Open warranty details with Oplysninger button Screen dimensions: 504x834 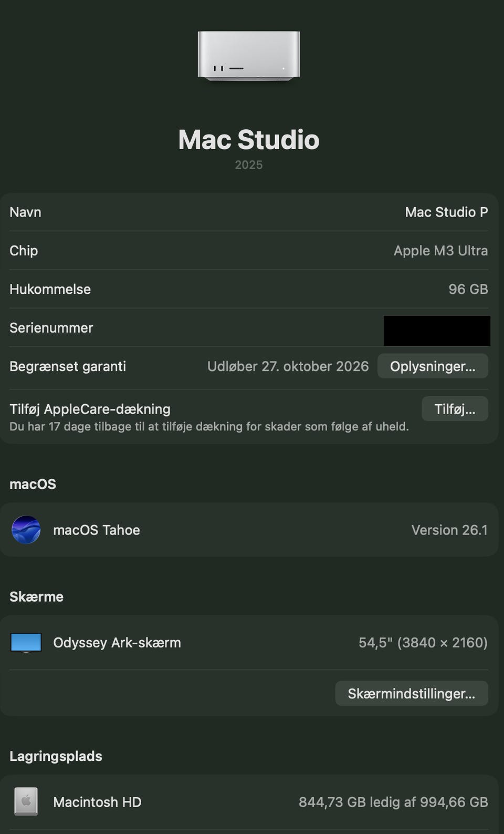point(433,366)
